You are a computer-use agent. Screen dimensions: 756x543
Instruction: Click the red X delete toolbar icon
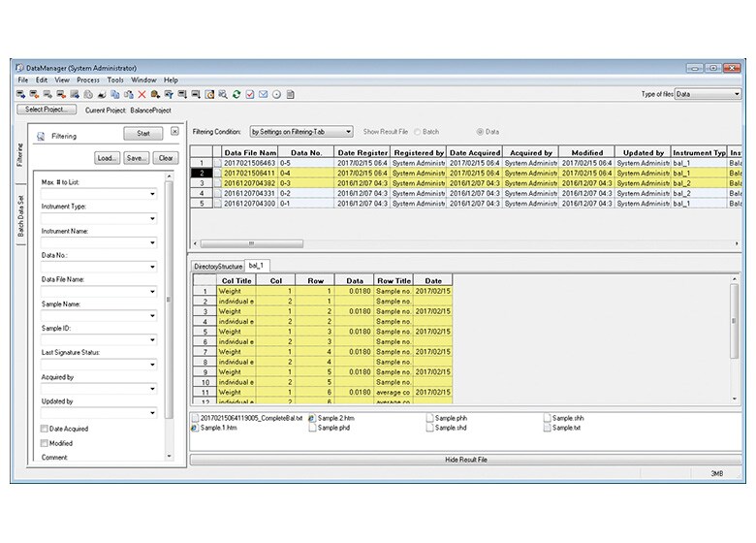tap(142, 94)
